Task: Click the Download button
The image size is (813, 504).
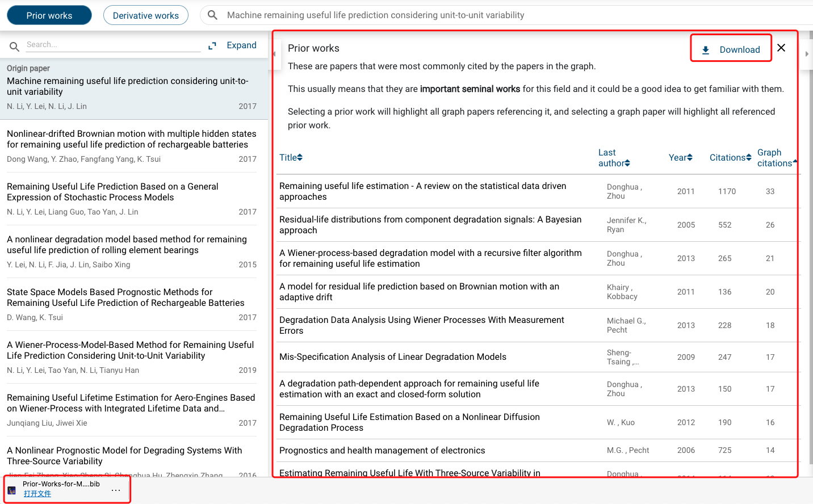Action: (x=731, y=48)
